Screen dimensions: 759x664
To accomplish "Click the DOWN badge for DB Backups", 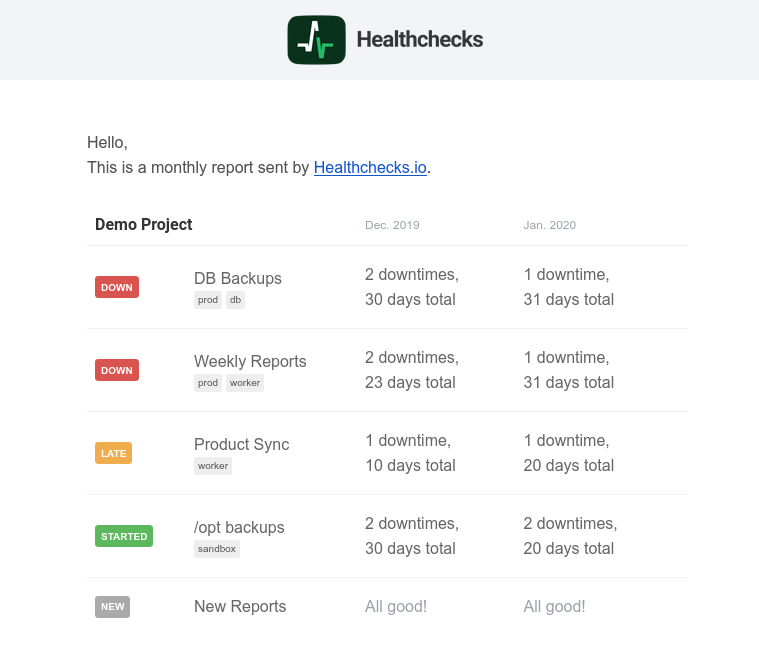I will (117, 287).
